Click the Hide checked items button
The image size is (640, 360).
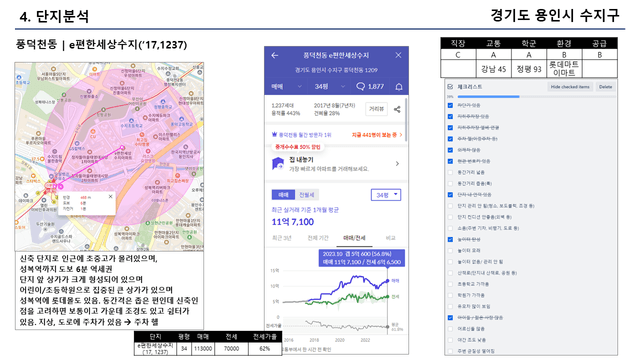570,87
